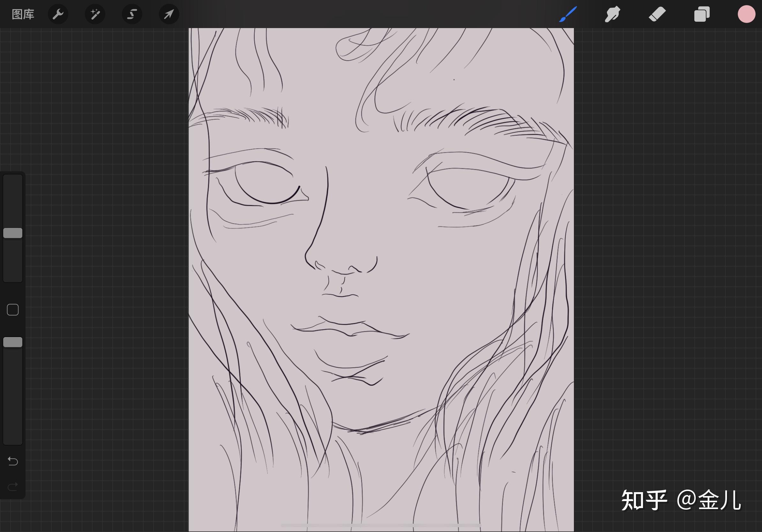Undo the last stroke
The width and height of the screenshot is (762, 532).
pos(13,461)
